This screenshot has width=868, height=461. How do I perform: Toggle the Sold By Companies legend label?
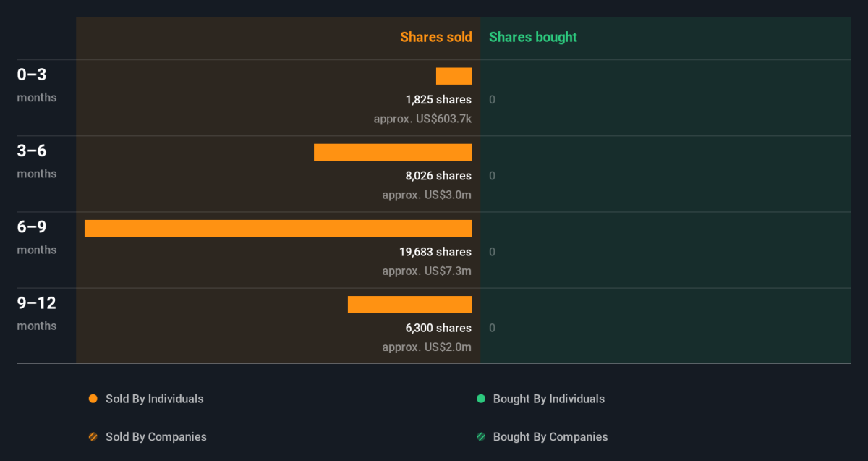(156, 437)
